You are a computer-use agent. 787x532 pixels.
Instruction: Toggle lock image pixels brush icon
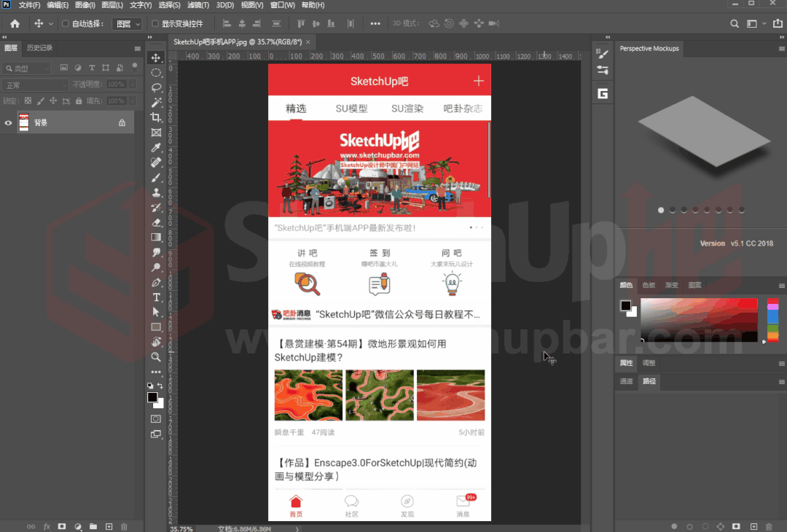[41, 101]
